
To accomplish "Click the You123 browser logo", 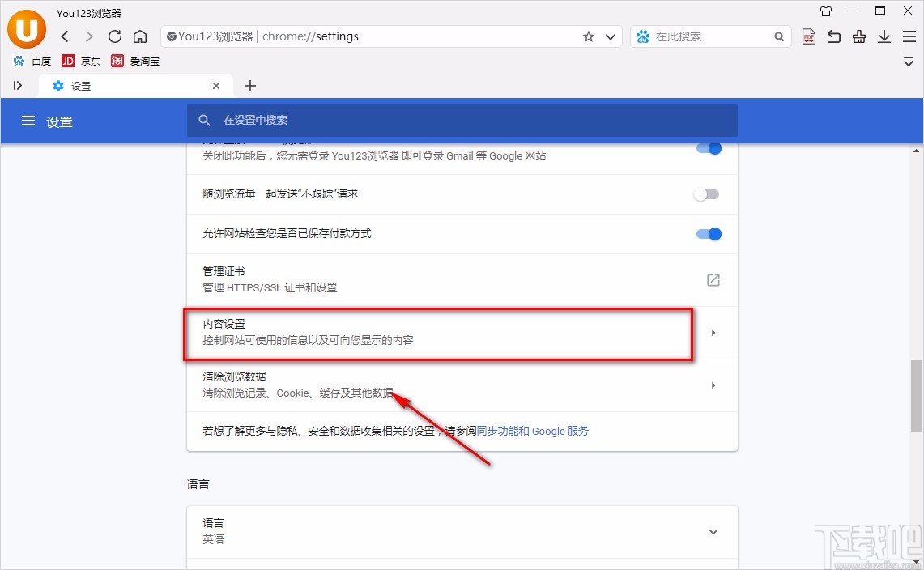I will tap(27, 29).
